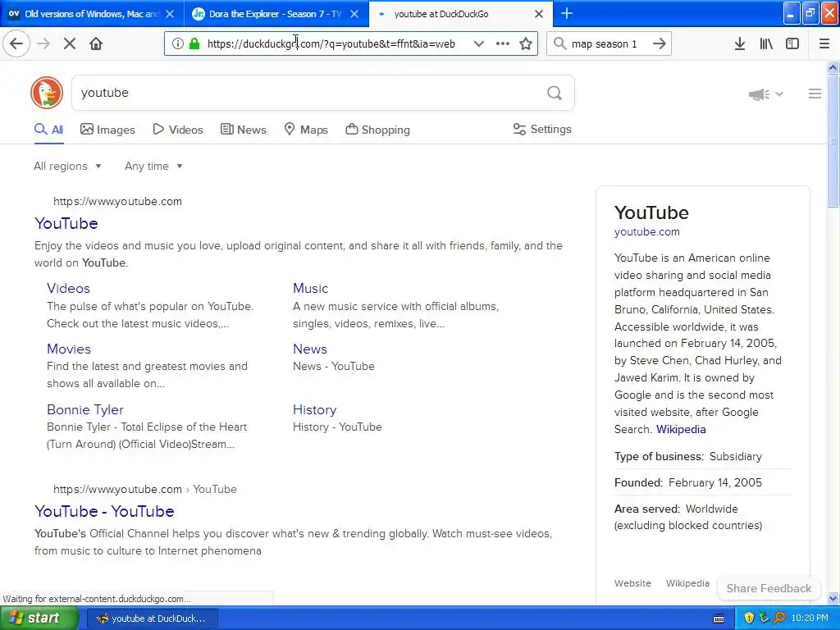This screenshot has height=630, width=840.
Task: Open the 'All regions' filter dropdown
Action: [67, 166]
